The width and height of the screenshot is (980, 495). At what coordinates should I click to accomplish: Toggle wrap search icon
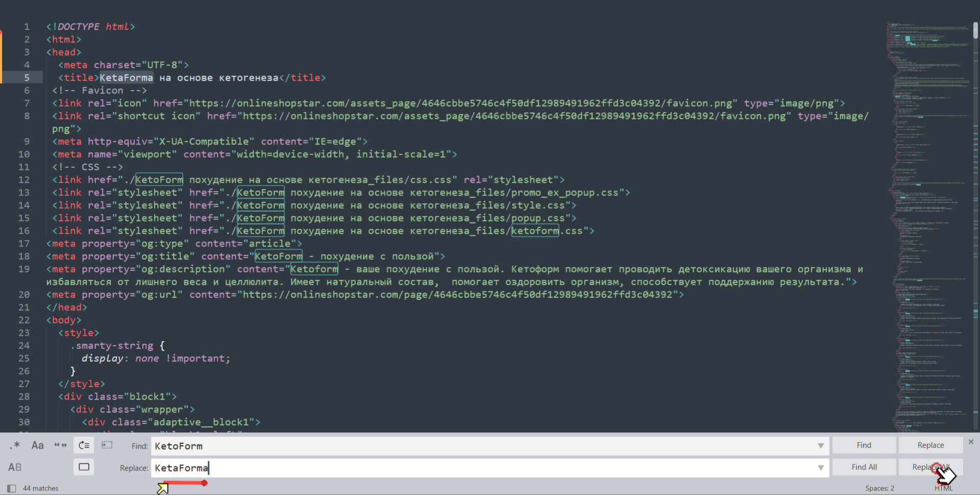coord(84,445)
